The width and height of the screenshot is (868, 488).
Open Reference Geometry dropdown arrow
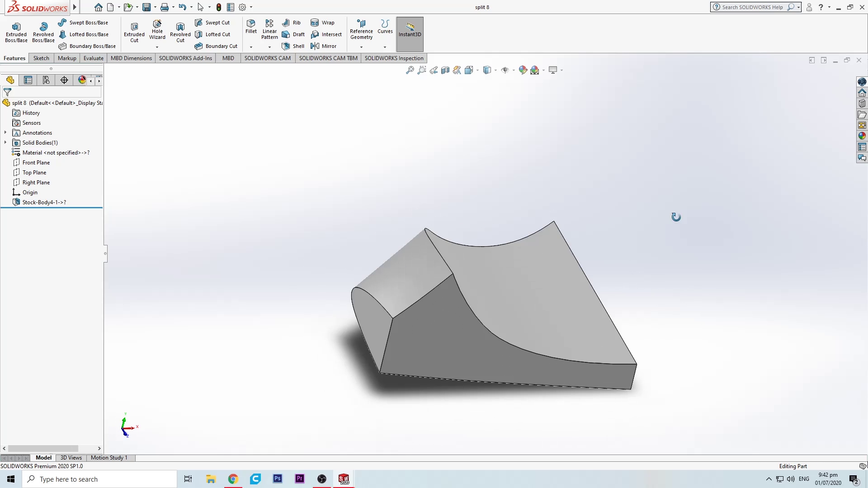coord(361,47)
